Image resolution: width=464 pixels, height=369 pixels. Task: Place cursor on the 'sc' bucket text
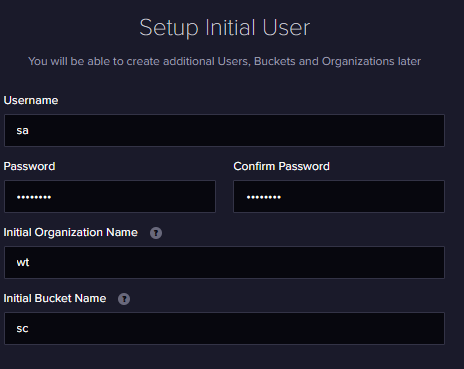[x=22, y=329]
